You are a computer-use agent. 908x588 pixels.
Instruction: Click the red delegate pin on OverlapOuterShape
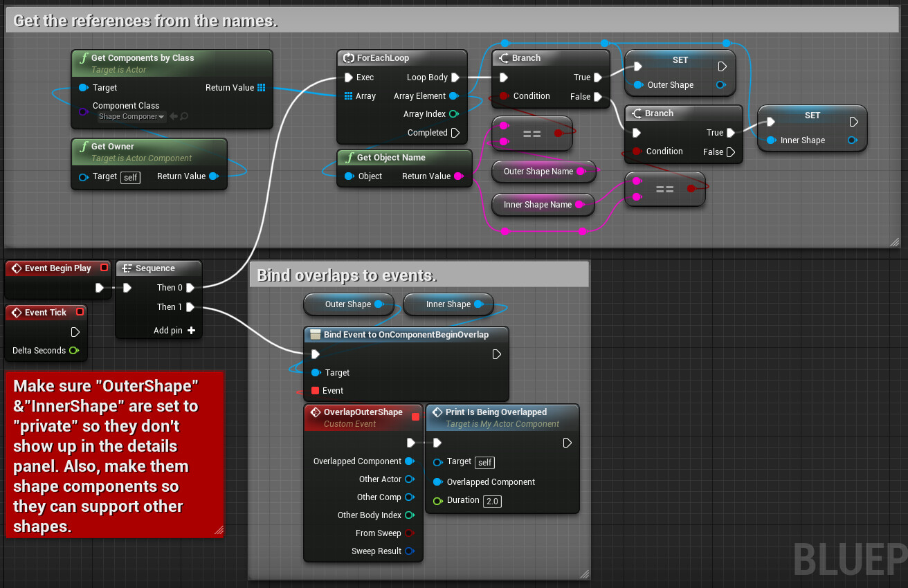(415, 416)
